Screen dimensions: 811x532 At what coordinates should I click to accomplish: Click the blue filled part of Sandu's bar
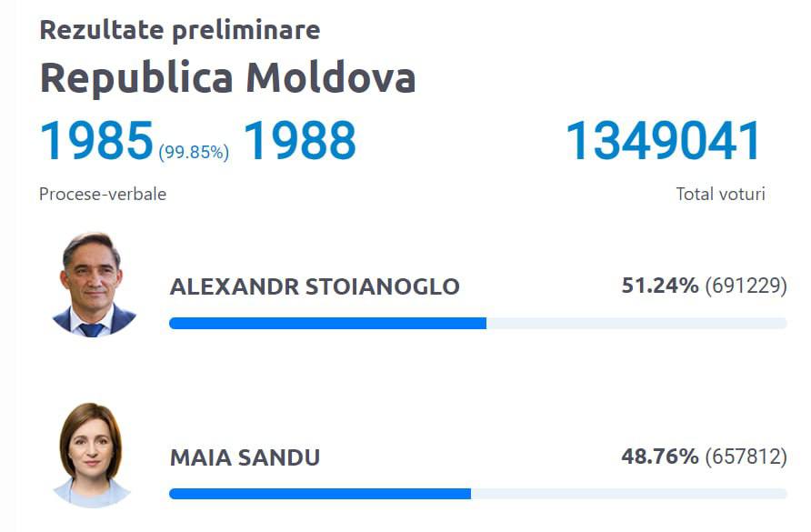coord(319,494)
